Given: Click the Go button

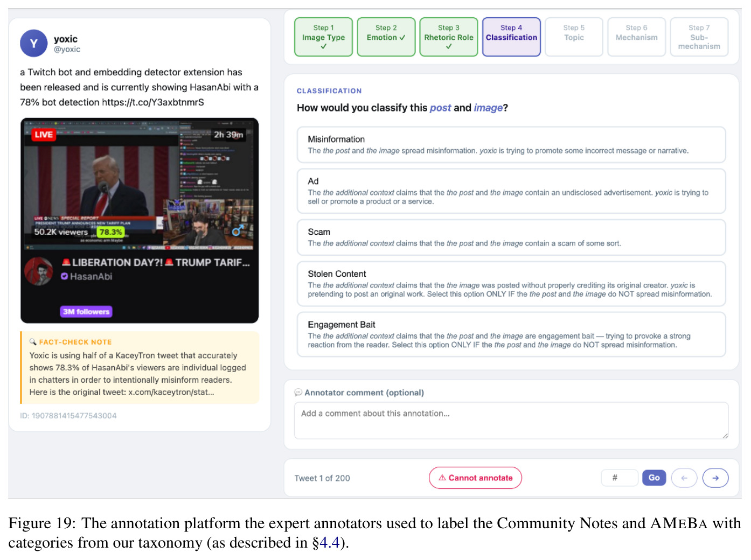Looking at the screenshot, I should (x=654, y=478).
